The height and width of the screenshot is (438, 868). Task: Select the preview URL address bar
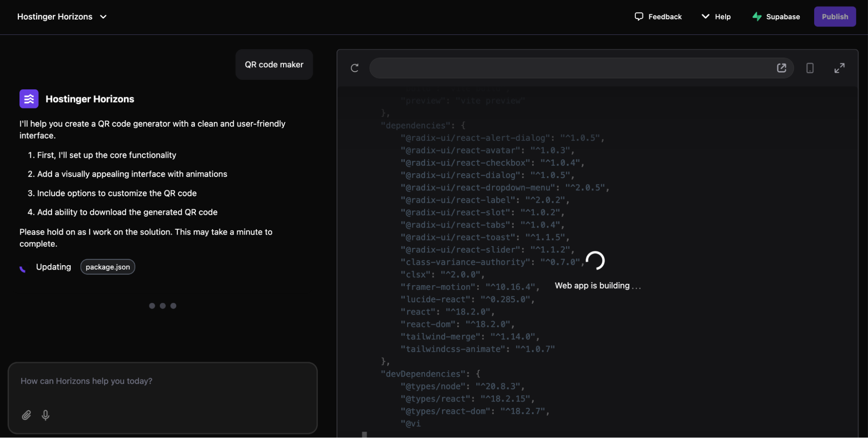(x=581, y=68)
